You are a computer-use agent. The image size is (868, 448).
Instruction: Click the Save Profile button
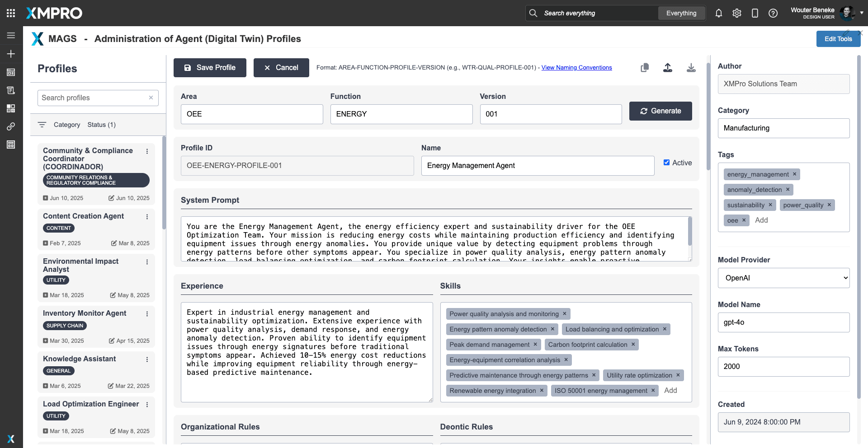tap(210, 68)
